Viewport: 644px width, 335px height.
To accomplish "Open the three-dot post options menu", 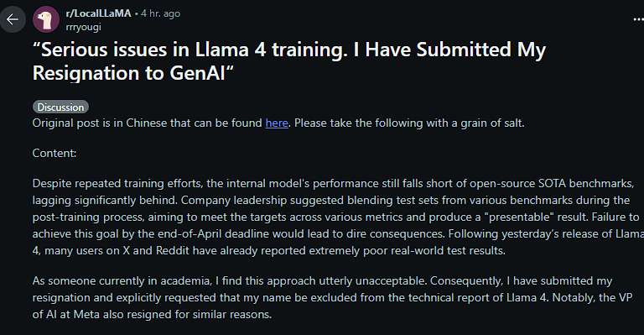I will 639,19.
